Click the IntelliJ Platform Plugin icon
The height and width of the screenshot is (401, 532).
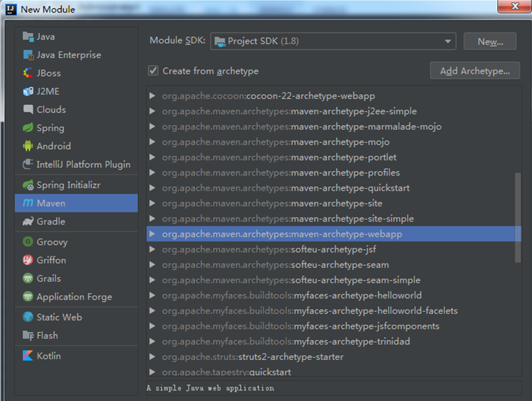tap(28, 164)
